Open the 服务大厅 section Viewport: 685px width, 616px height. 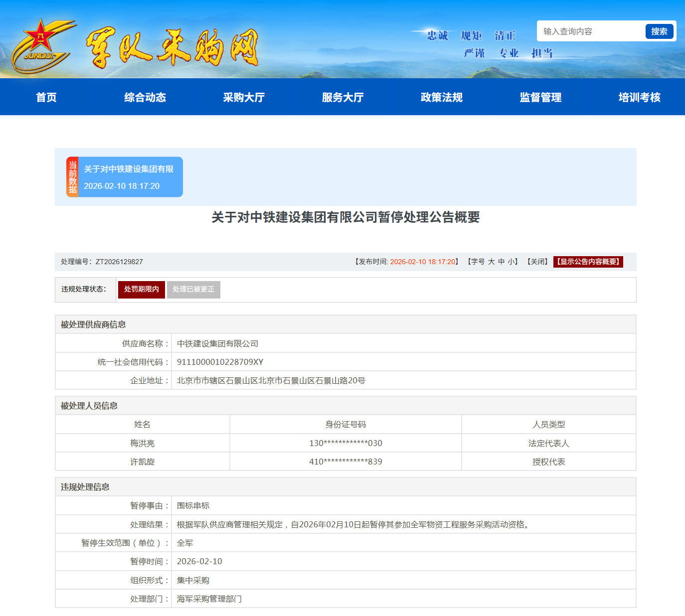coord(342,97)
